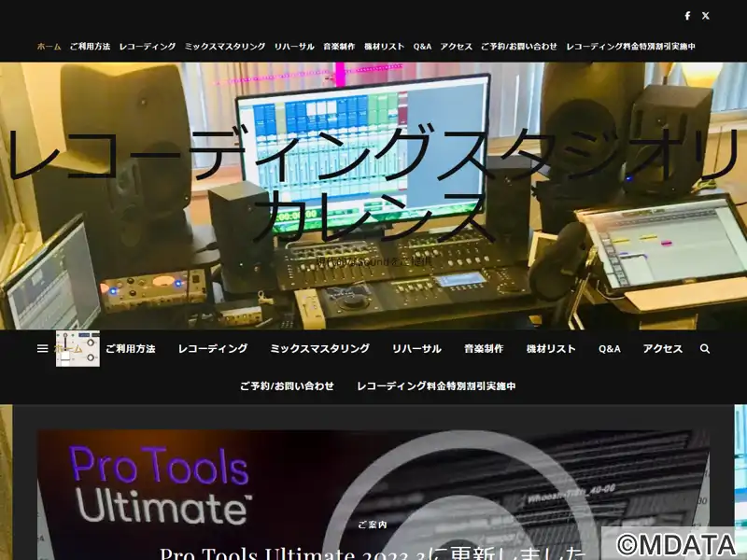Viewport: 747px width, 560px height.
Task: Click the site logo thumbnail in lower nav
Action: tap(78, 348)
